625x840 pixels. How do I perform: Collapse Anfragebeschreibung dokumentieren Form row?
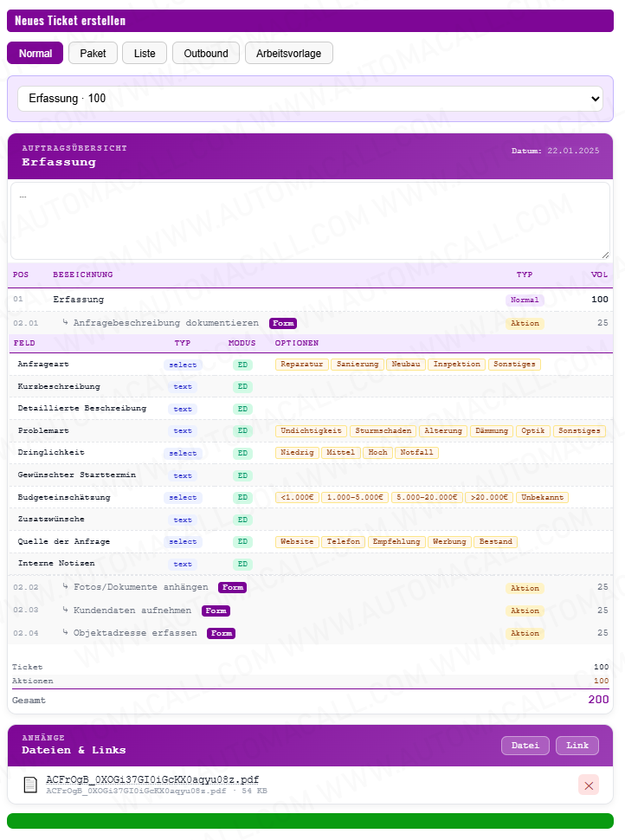(166, 323)
